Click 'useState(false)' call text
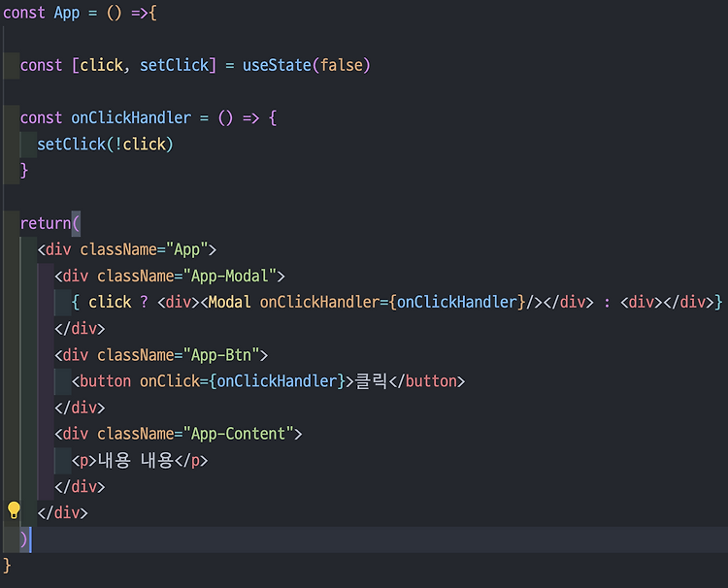Viewport: 728px width, 588px height. pyautogui.click(x=306, y=65)
